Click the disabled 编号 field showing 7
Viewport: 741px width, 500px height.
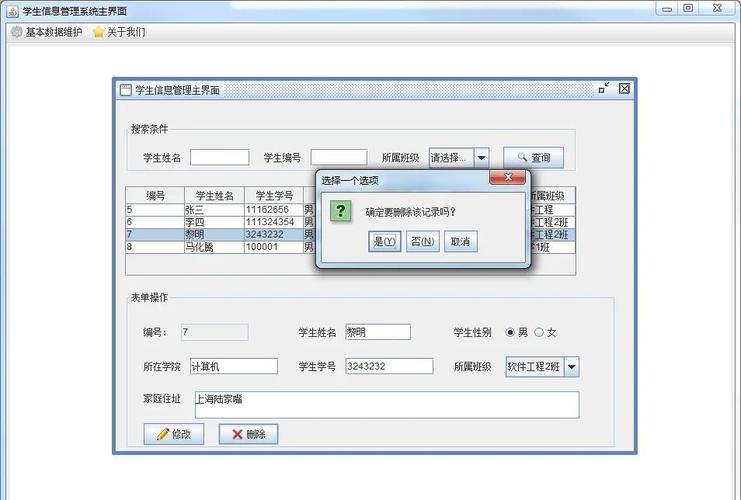click(215, 332)
